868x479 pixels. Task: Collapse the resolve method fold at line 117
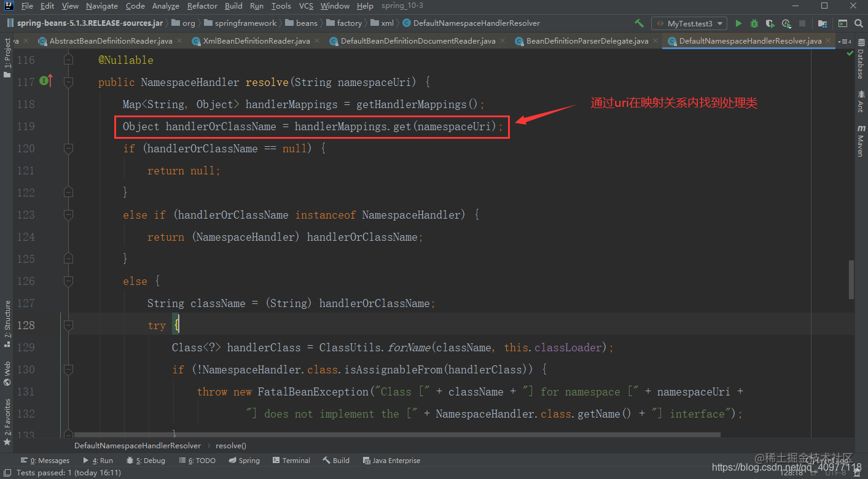(x=68, y=82)
